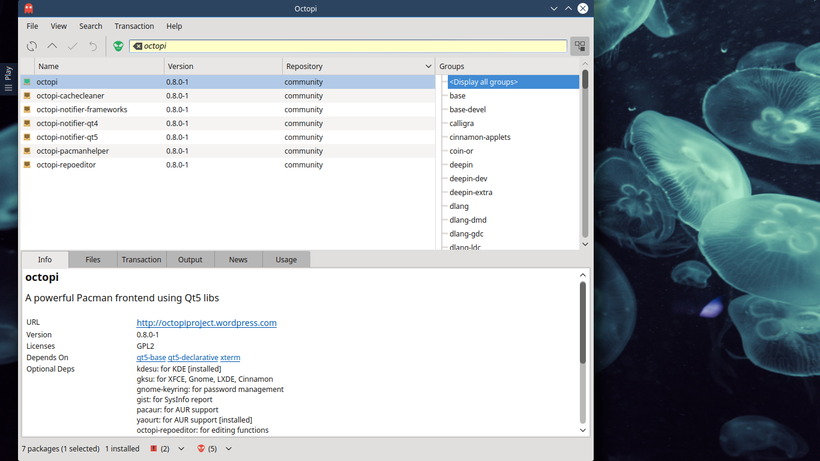Select the deepin group
820x461 pixels.
click(461, 165)
